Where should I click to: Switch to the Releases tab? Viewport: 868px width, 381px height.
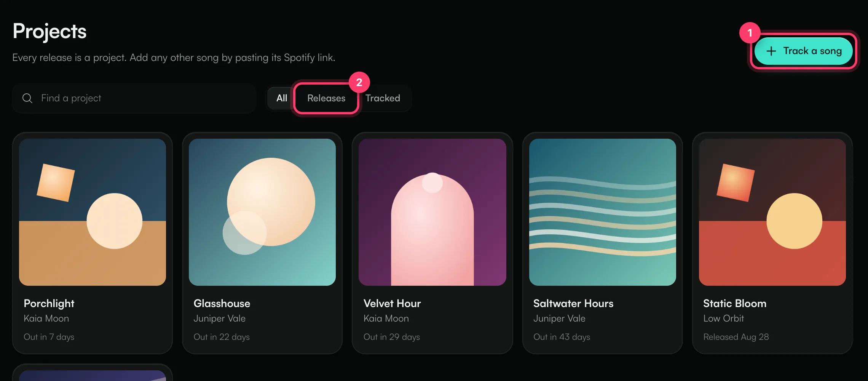pos(326,98)
